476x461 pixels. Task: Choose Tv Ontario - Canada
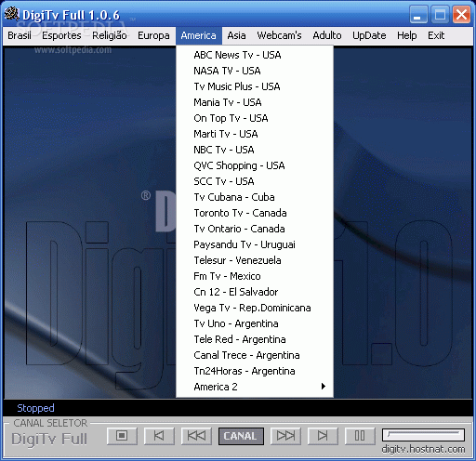[255, 229]
